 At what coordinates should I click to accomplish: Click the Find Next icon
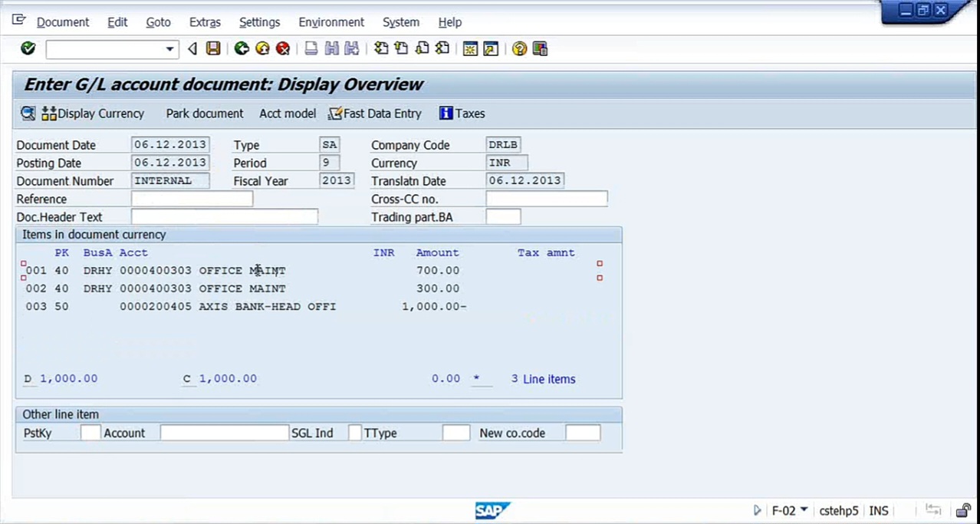pyautogui.click(x=352, y=49)
